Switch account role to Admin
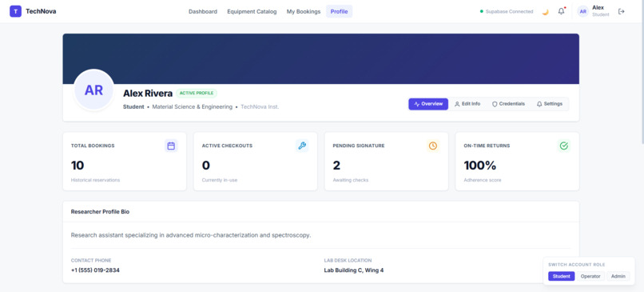The image size is (644, 292). tap(618, 276)
